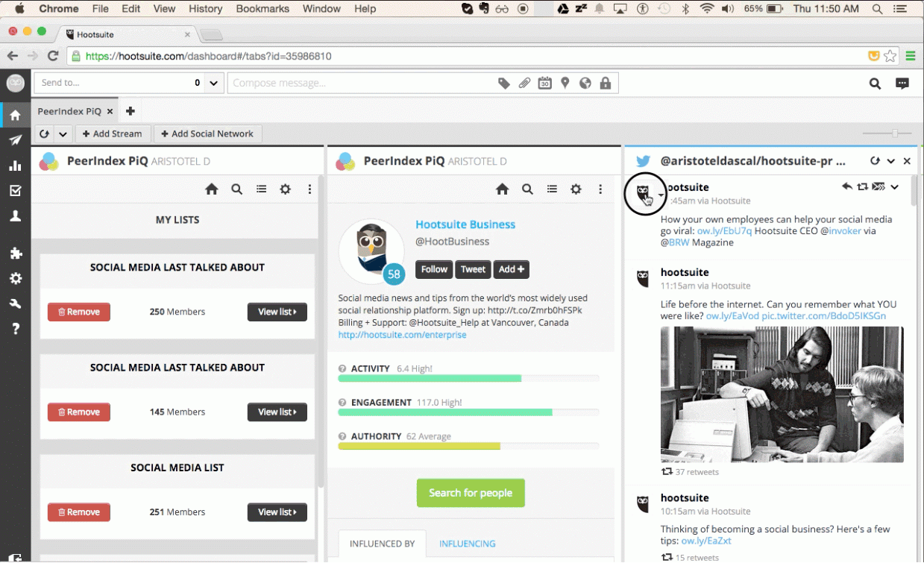This screenshot has height=563, width=924.
Task: Reply to the first hootsuite tweet
Action: [x=847, y=186]
